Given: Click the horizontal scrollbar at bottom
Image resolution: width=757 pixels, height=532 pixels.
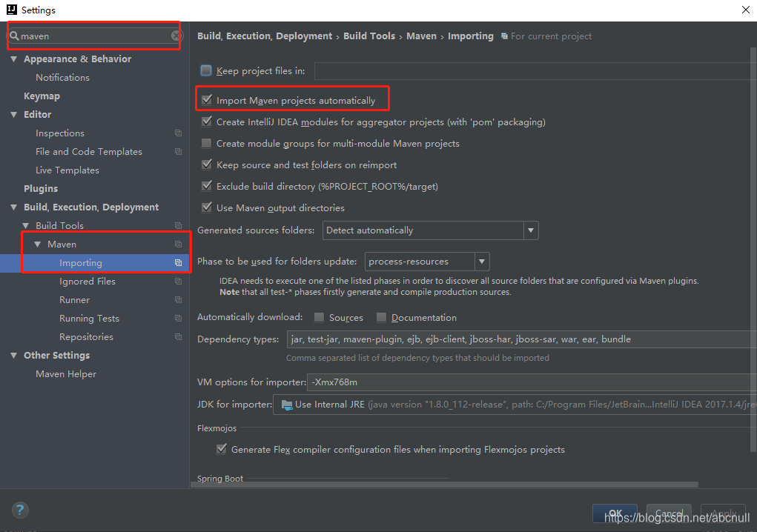Looking at the screenshot, I should click(444, 485).
